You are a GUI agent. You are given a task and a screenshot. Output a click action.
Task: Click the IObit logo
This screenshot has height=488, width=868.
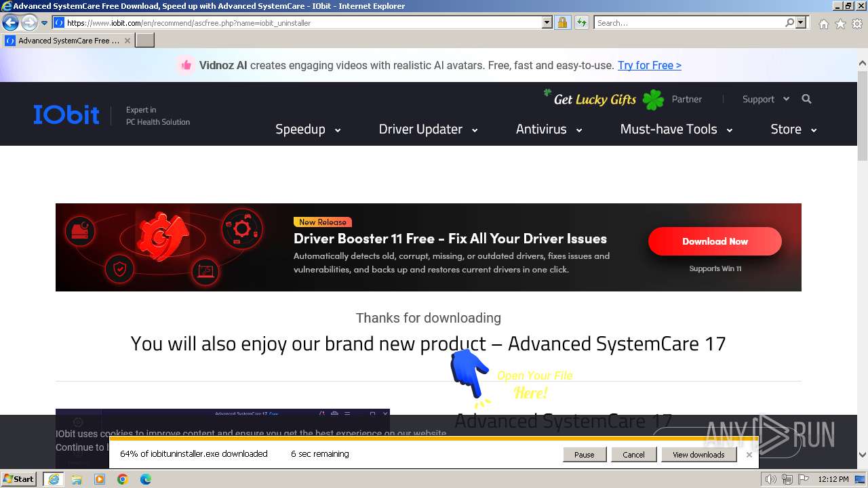point(66,115)
